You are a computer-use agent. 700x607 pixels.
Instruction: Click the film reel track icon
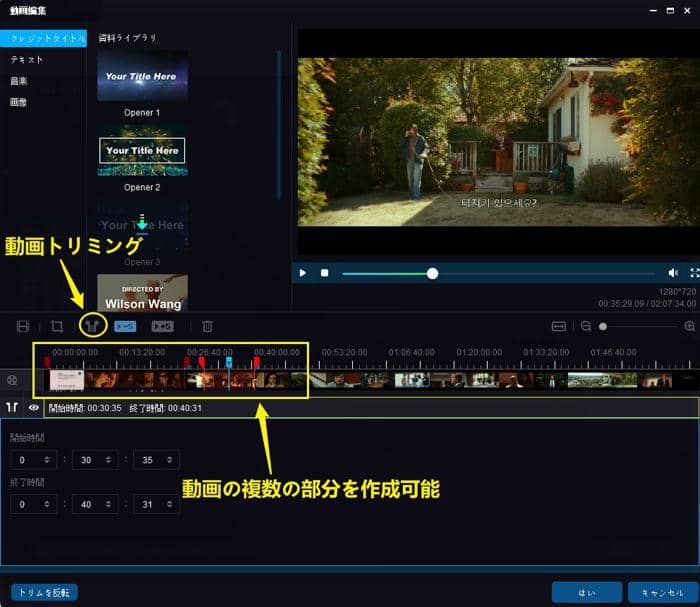12,380
